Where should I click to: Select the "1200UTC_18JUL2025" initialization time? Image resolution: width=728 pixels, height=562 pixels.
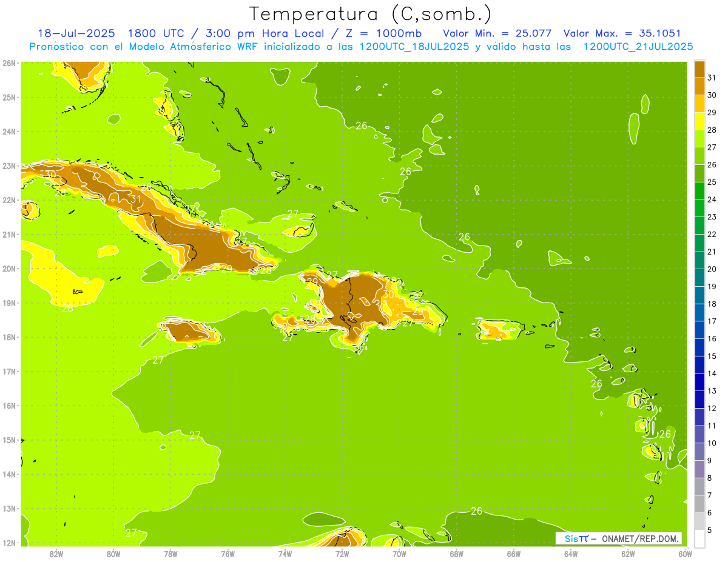pyautogui.click(x=414, y=47)
